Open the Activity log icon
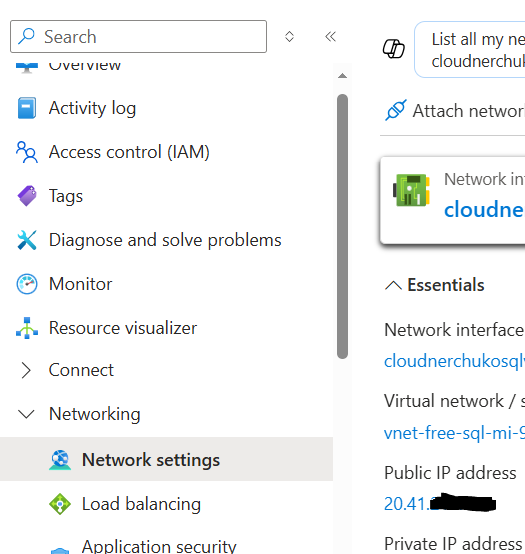 27,108
